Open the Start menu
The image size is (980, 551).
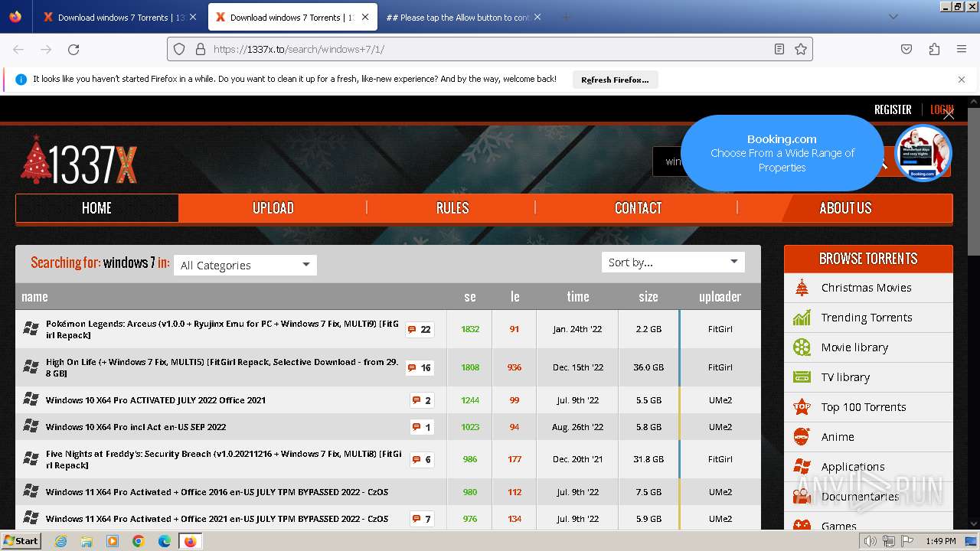point(21,540)
